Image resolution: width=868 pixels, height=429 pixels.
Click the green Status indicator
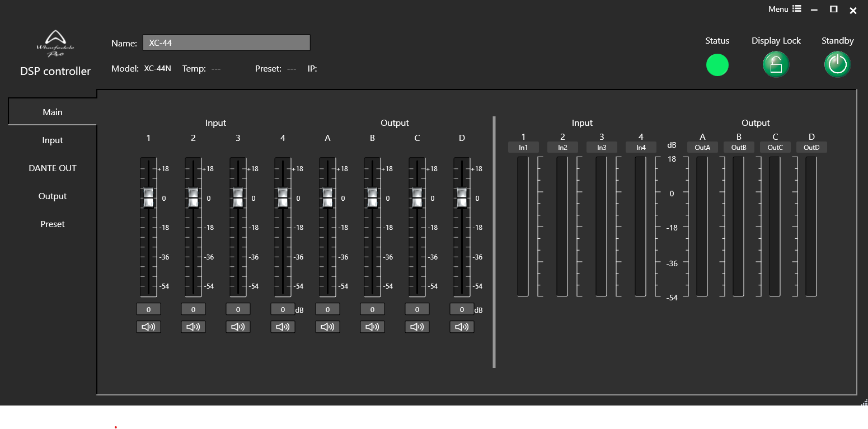coord(717,65)
